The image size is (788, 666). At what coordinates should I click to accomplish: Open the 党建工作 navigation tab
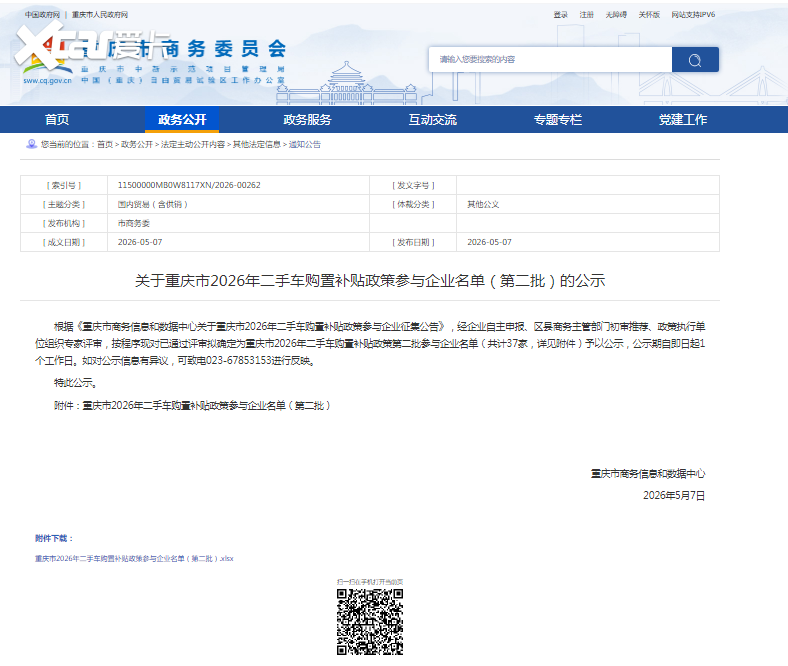click(682, 120)
